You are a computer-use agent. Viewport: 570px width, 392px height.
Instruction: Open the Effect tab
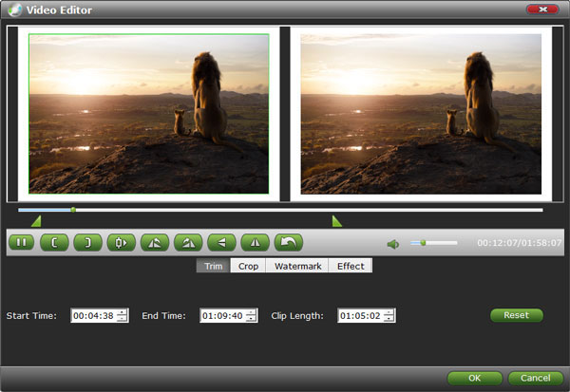tap(351, 266)
